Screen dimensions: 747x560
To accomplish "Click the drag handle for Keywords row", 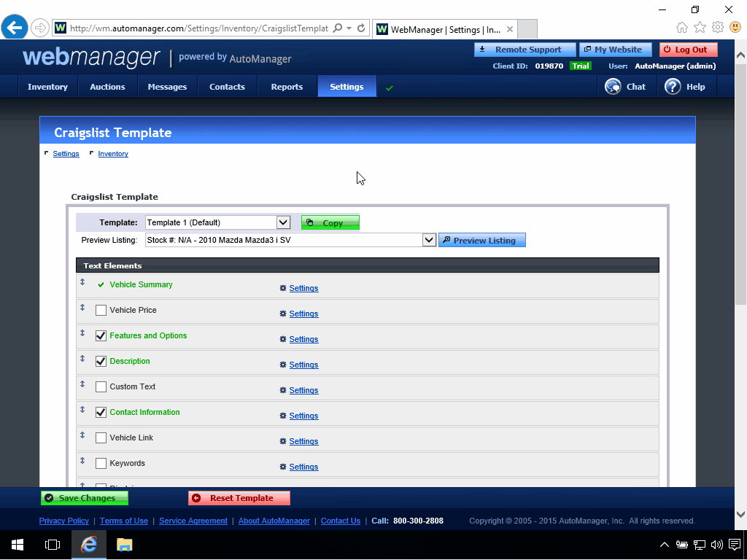I will pyautogui.click(x=82, y=461).
